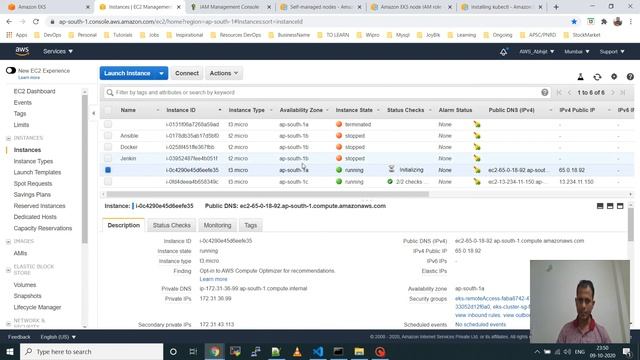640x360 pixels.
Task: Open Launch Instance dropdown arrow
Action: [162, 73]
